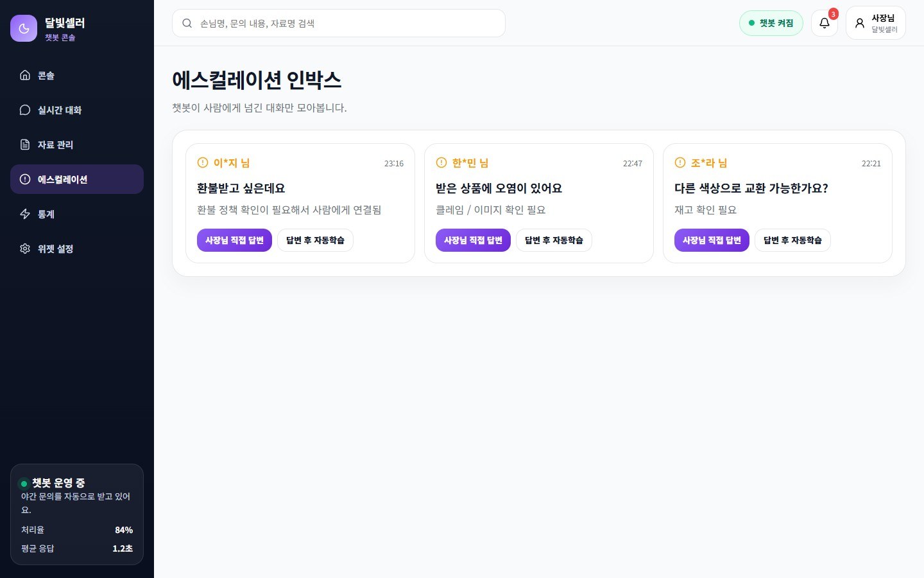Toggle the 챗봇 켜짐 status pill
The width and height of the screenshot is (924, 578).
click(771, 23)
